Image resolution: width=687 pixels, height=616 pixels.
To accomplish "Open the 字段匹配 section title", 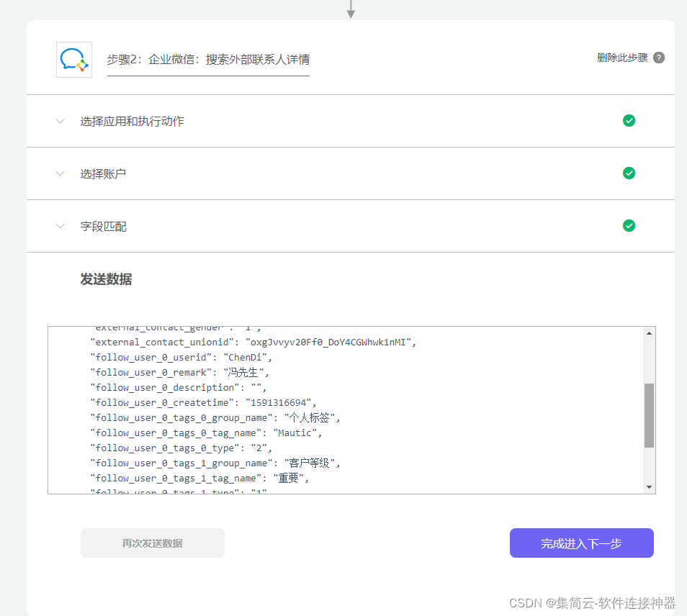I will point(103,227).
